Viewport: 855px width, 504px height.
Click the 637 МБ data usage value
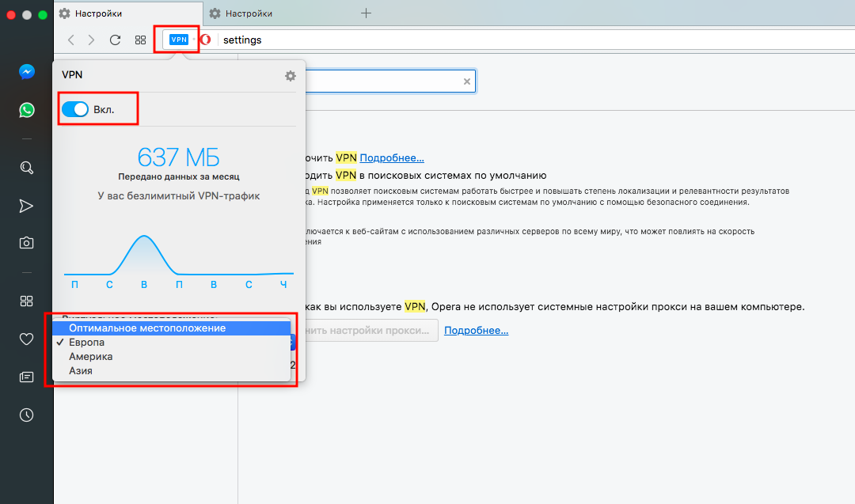coord(178,157)
